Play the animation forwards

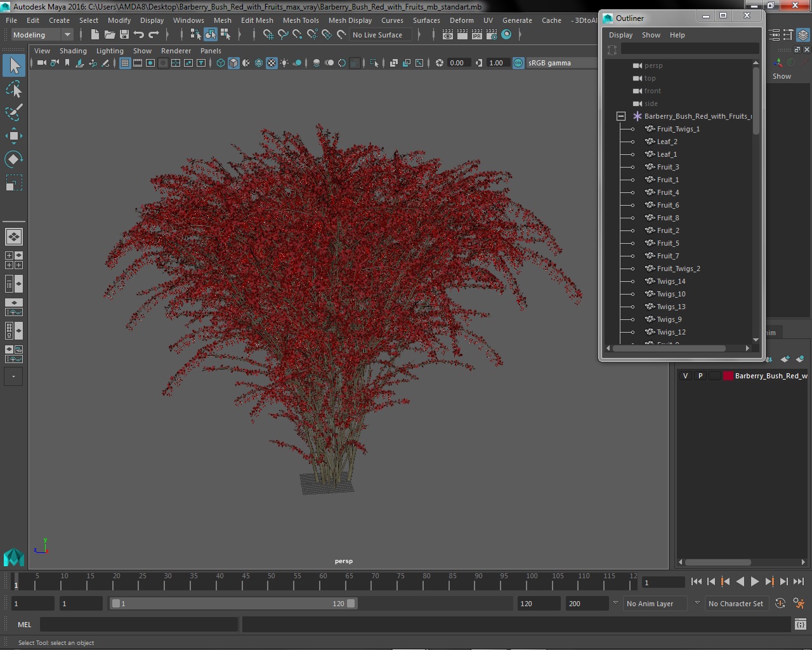tap(754, 581)
